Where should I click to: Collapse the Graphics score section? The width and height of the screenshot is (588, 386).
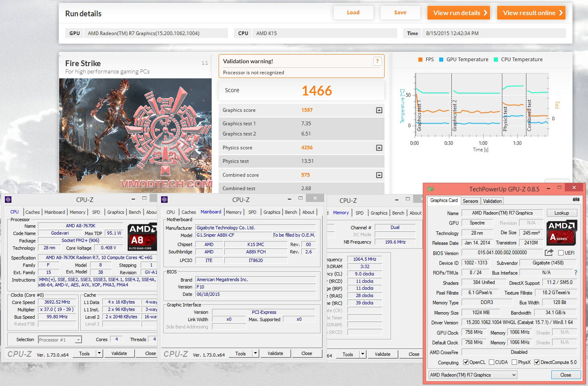379,110
